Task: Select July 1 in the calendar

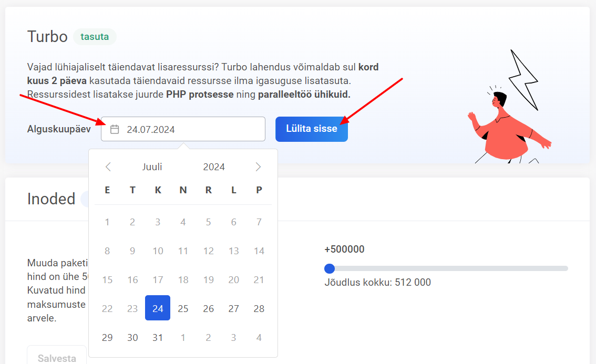Action: point(107,222)
